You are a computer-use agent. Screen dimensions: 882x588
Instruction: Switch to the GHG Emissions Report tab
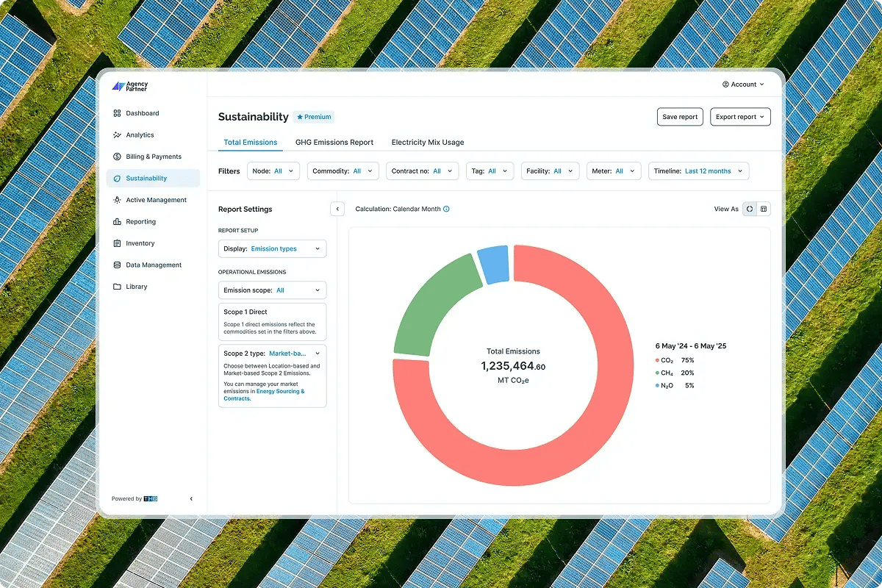334,142
